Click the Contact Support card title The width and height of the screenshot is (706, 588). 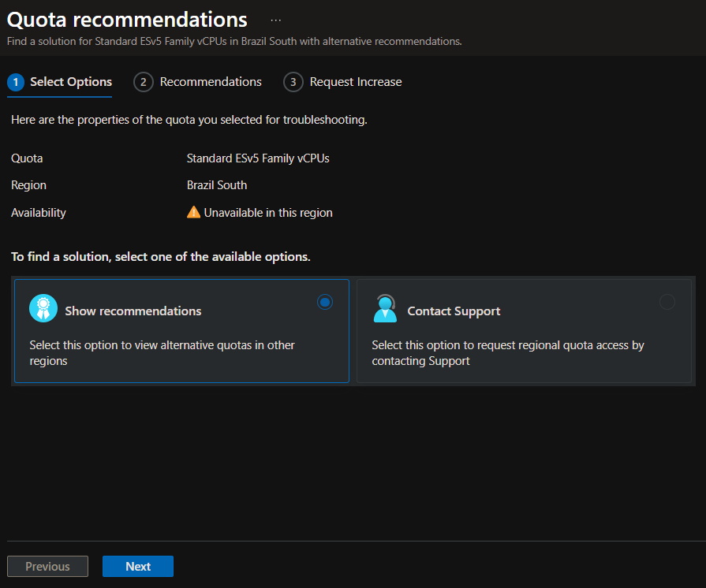click(x=454, y=311)
